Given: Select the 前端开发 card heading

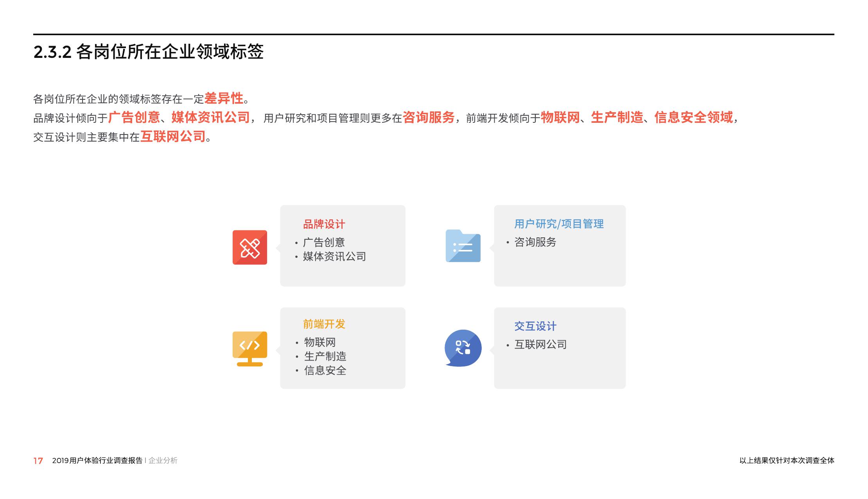Looking at the screenshot, I should click(324, 324).
